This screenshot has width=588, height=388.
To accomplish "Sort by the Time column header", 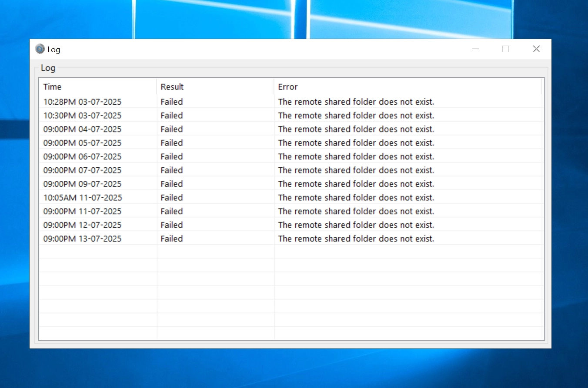I will (53, 87).
